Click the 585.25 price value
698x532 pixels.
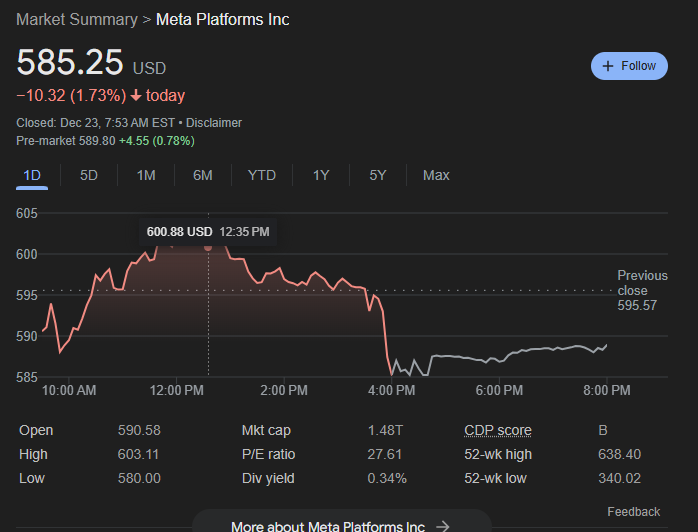click(x=70, y=62)
